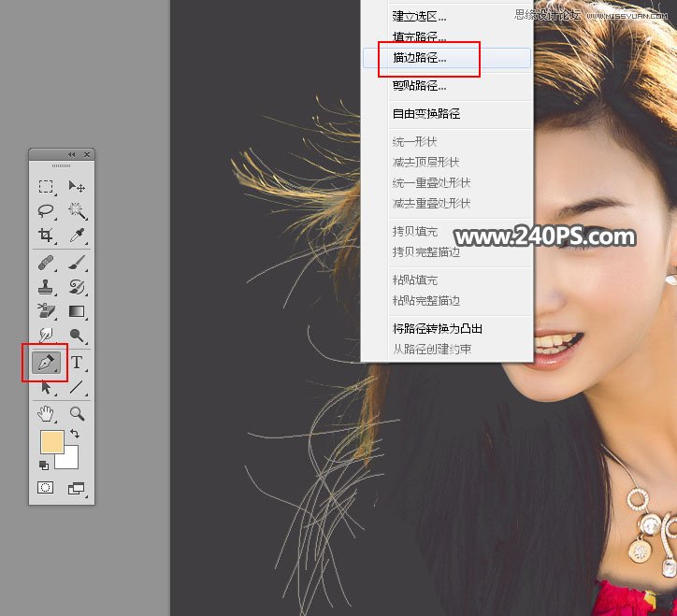
Task: Click the disabled 减去顶层形状 entry
Action: 447,163
